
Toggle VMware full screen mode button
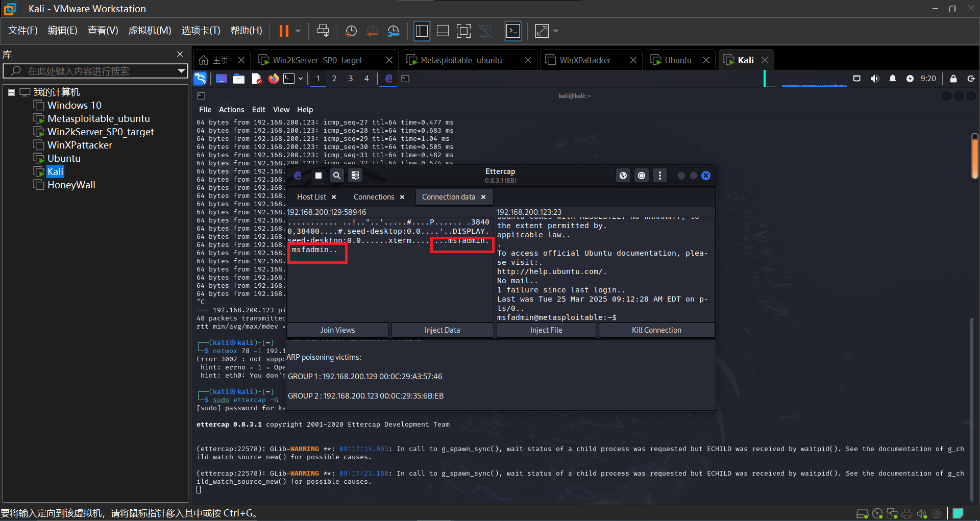(x=463, y=31)
